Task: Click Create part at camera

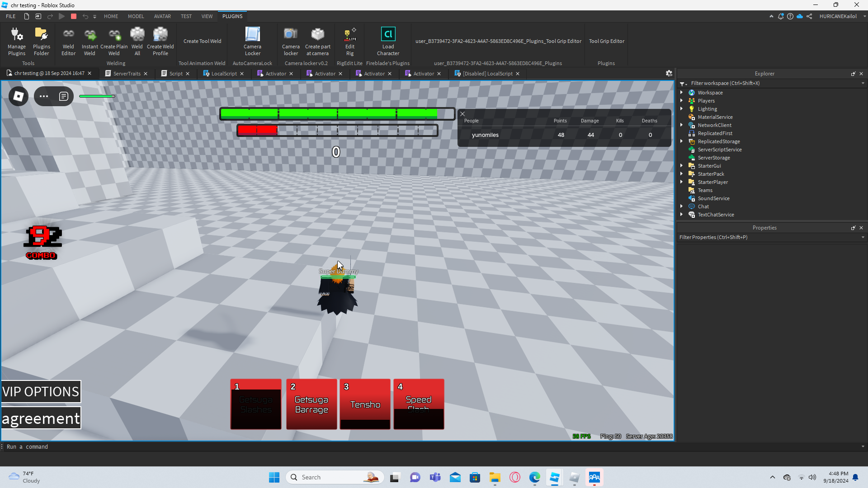Action: (x=317, y=41)
